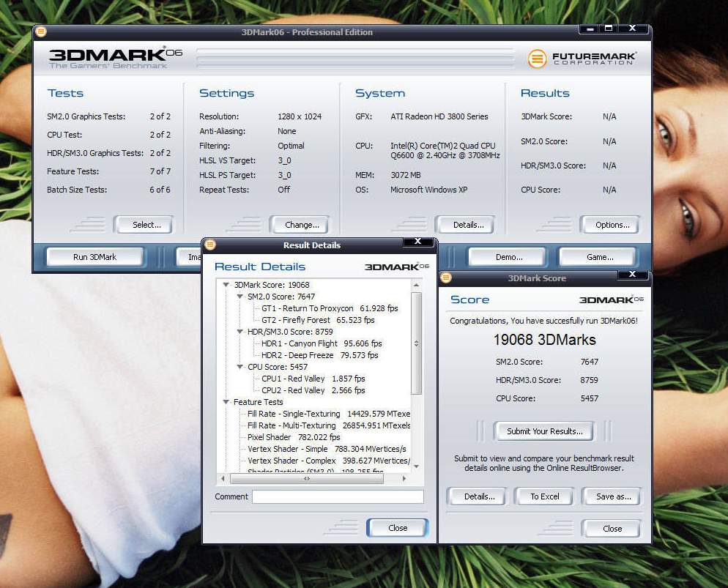Select the Pixel Shader result row
Viewport: 728px width, 588px height.
(x=294, y=437)
